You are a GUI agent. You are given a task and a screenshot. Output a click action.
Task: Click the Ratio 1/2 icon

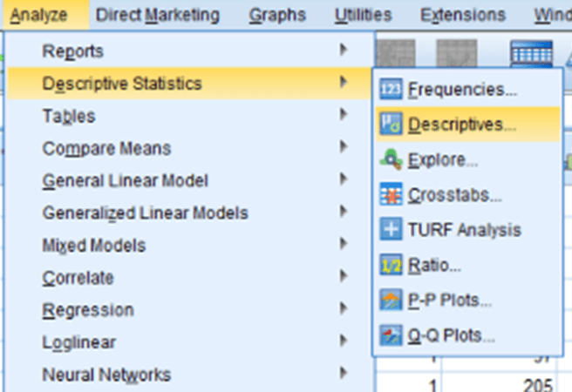coord(391,266)
